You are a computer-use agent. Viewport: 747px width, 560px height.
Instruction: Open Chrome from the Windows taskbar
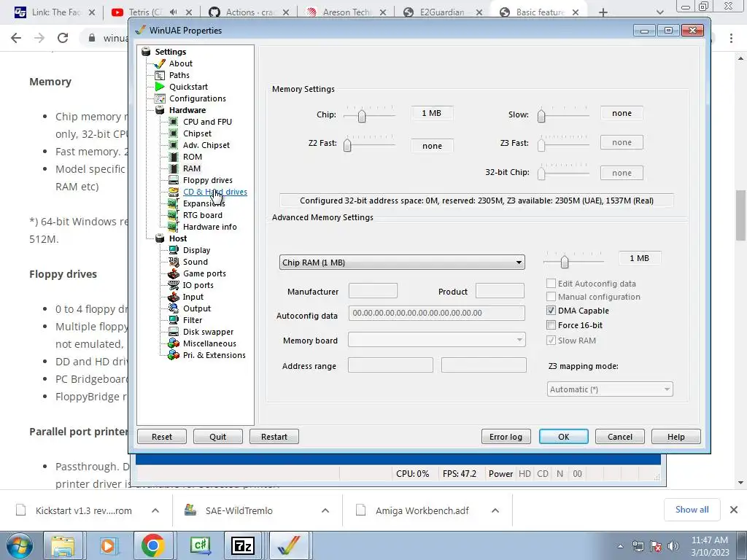tap(152, 545)
